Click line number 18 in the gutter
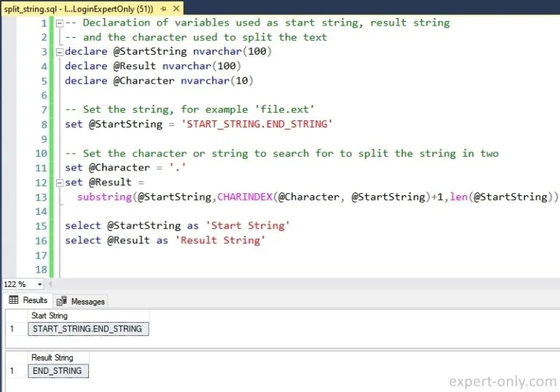Screen dimensions: 560x392 (42, 270)
